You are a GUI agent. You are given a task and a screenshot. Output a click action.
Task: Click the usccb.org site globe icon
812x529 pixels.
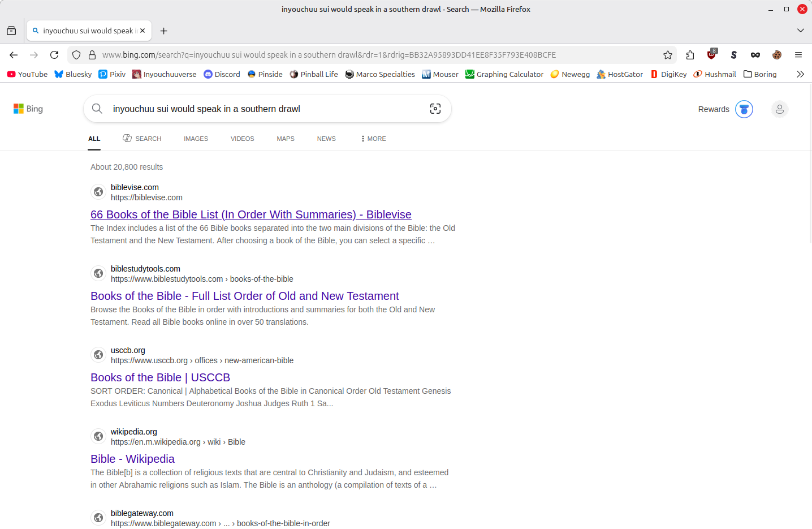tap(98, 355)
